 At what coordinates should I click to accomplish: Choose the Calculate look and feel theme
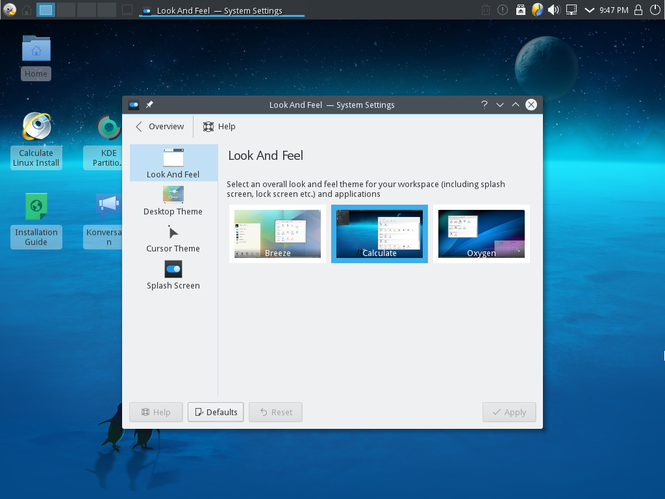tap(379, 234)
